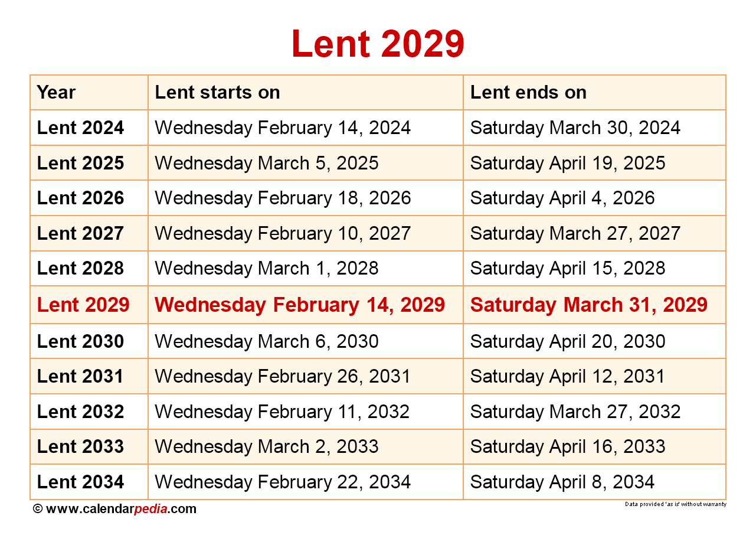Viewport: 756px width, 545px height.
Task: Open the www.calendarpedia.com link
Action: pyautogui.click(x=120, y=509)
